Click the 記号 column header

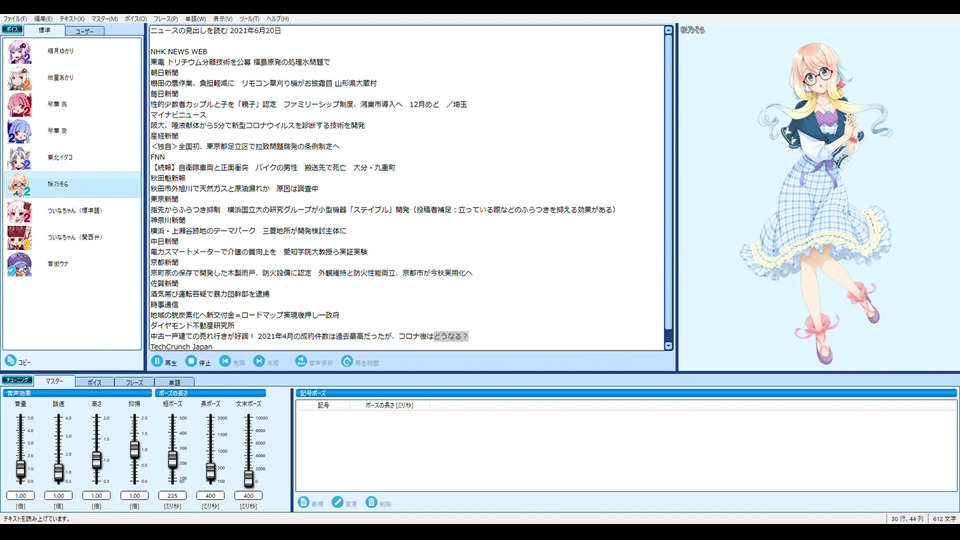click(323, 405)
